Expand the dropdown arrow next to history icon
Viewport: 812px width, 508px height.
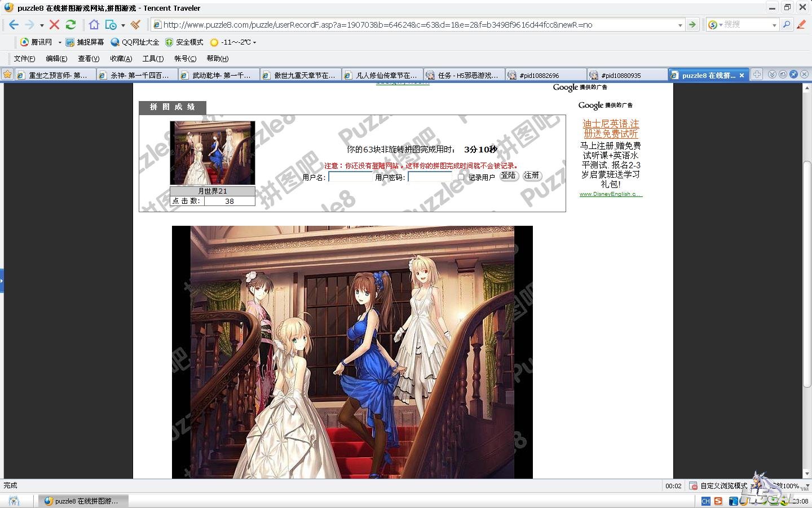(123, 25)
